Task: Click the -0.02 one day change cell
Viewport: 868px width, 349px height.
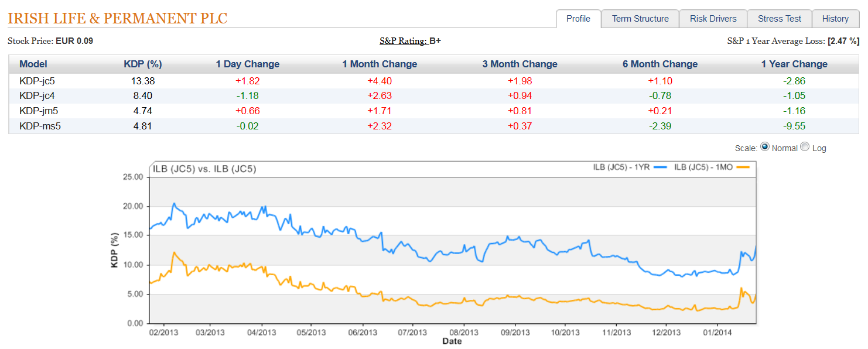Action: [x=248, y=126]
